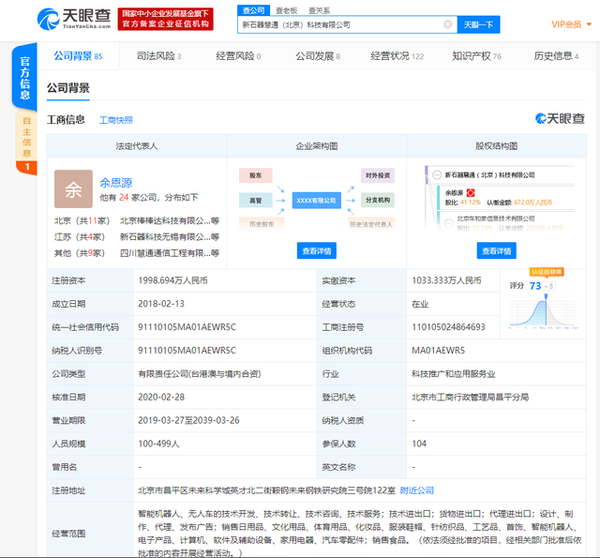Clear the search box with X icon

pos(447,25)
